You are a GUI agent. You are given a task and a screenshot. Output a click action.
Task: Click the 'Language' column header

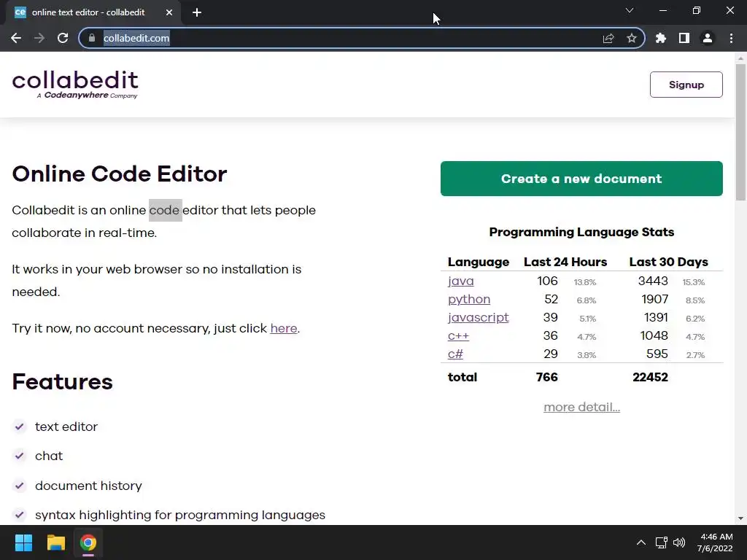pos(479,262)
